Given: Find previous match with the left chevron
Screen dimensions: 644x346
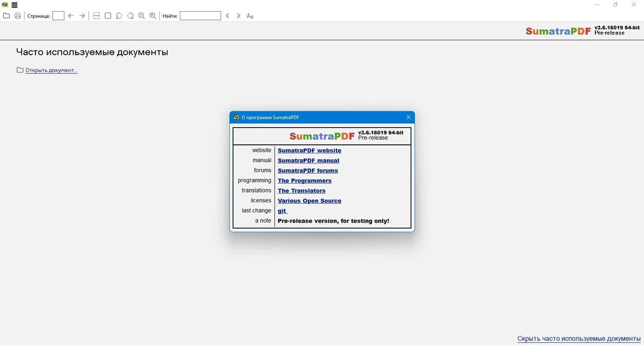Looking at the screenshot, I should (228, 16).
